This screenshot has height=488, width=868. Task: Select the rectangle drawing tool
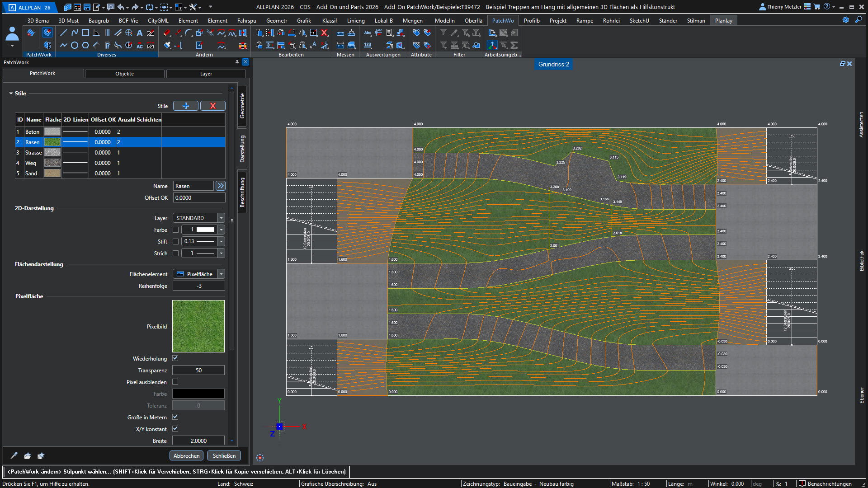tap(85, 33)
